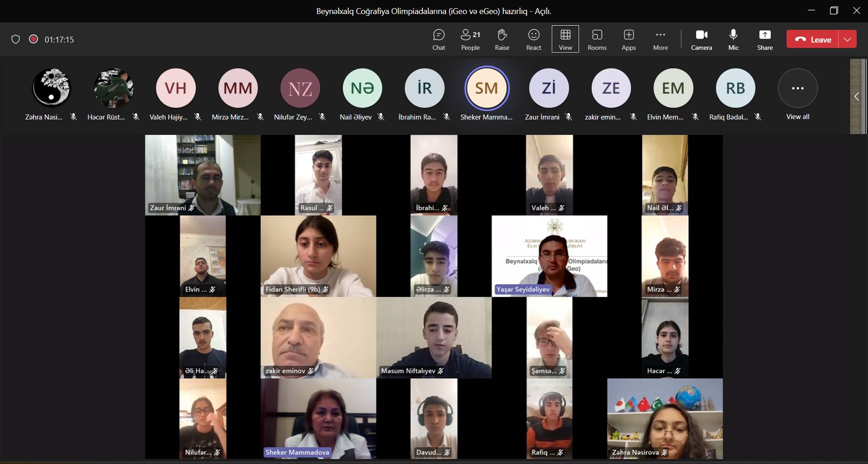Select Fidan Sherifli's video tile

pyautogui.click(x=318, y=256)
